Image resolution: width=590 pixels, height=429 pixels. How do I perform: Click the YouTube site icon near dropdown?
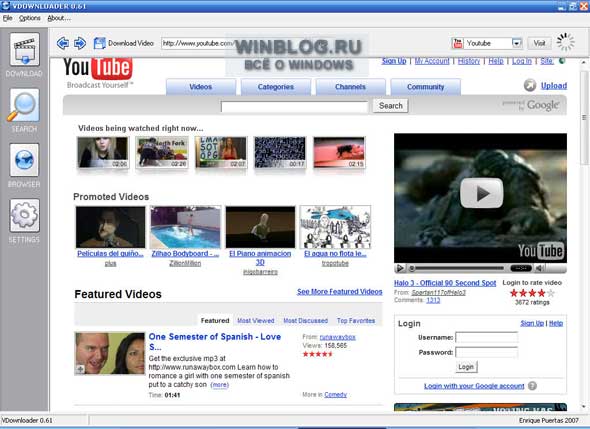(x=458, y=43)
